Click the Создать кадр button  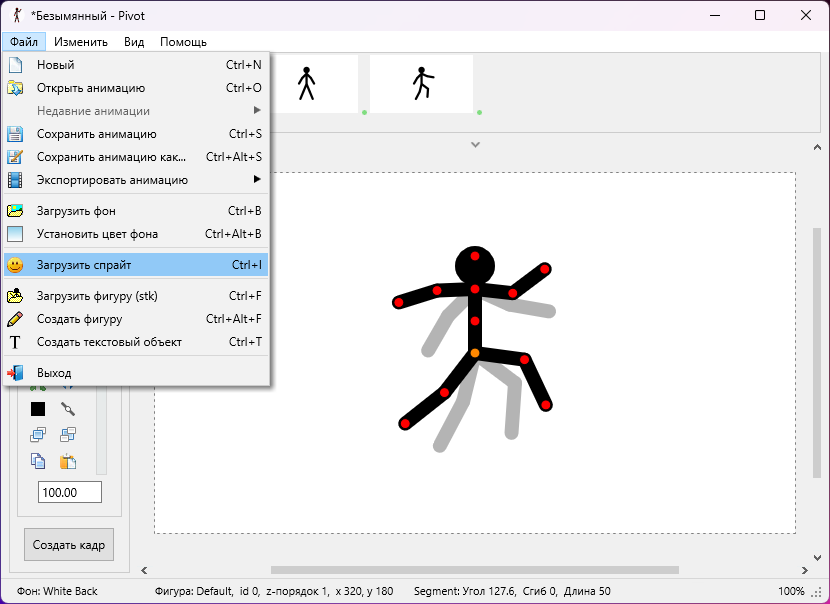point(69,545)
